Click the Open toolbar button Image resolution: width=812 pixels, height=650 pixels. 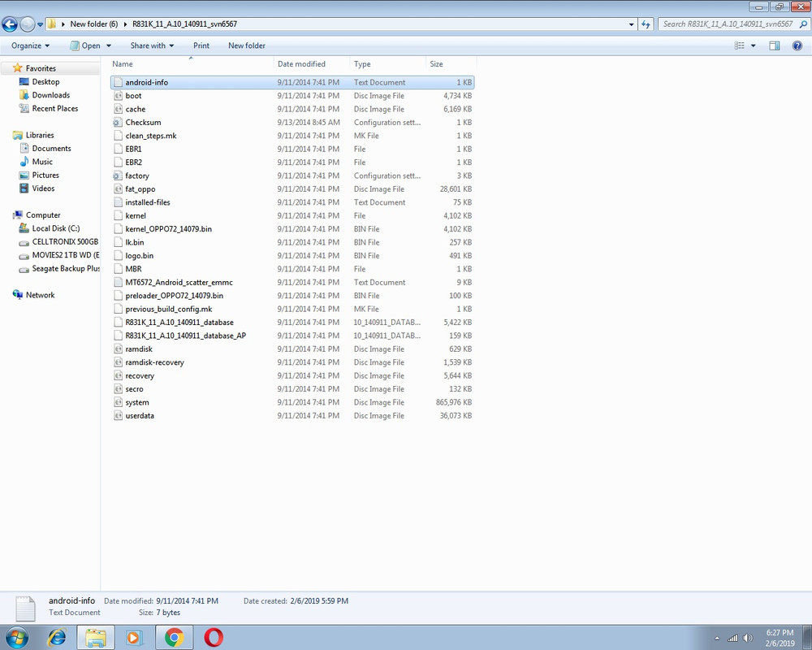[85, 45]
